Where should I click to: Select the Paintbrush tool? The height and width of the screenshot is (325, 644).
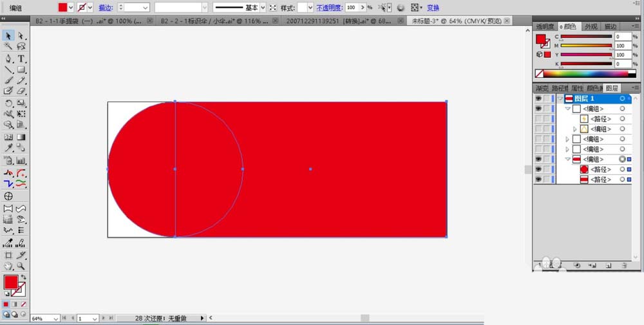(8, 80)
